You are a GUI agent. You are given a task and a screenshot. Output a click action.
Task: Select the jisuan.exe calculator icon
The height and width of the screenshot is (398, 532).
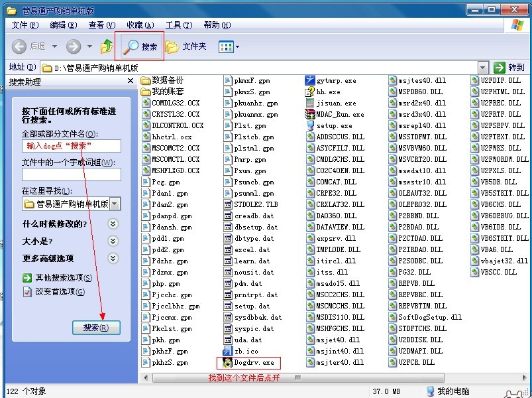click(x=310, y=103)
